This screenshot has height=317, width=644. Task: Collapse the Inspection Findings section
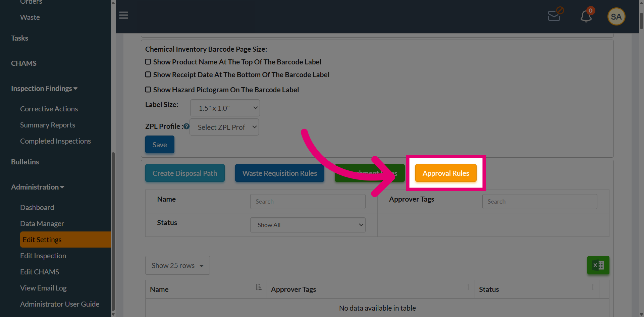click(x=44, y=89)
